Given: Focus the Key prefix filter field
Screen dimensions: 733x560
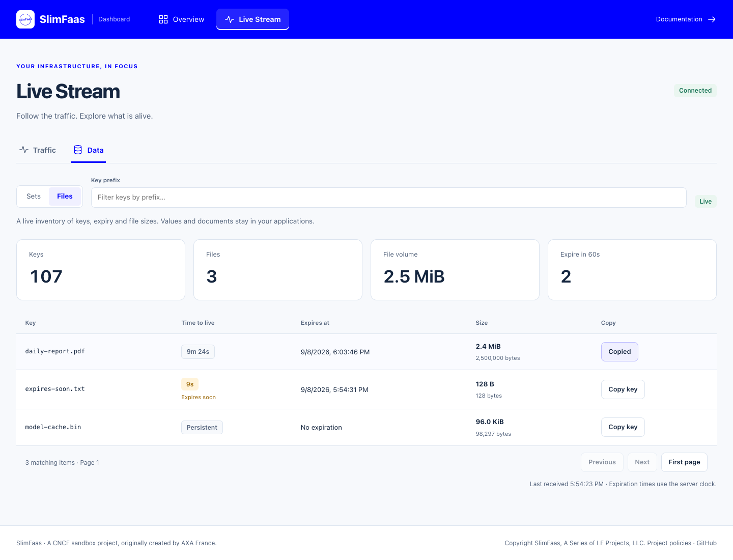Looking at the screenshot, I should point(389,198).
